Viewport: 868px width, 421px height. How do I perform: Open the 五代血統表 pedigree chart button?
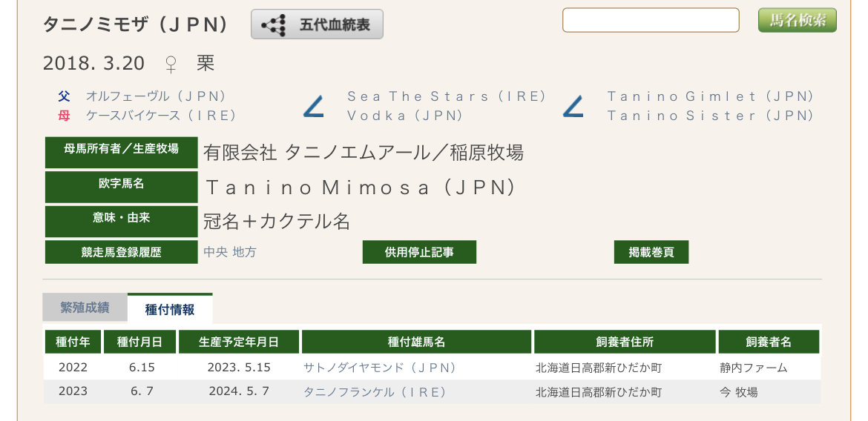(x=317, y=24)
